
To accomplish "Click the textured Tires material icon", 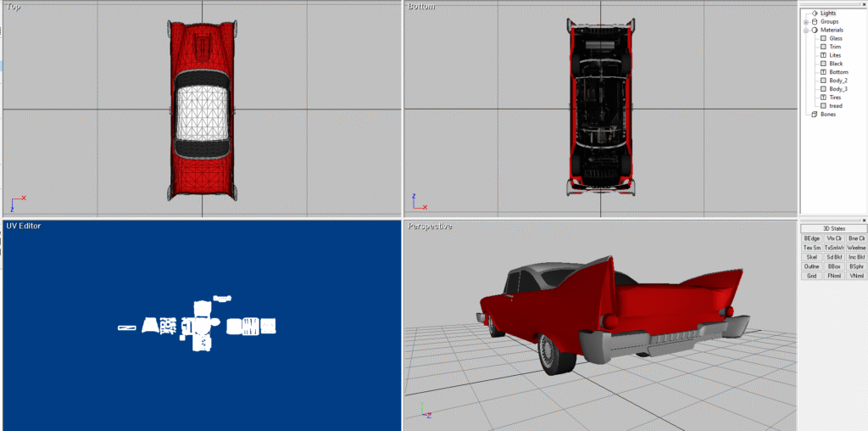I will pos(823,98).
